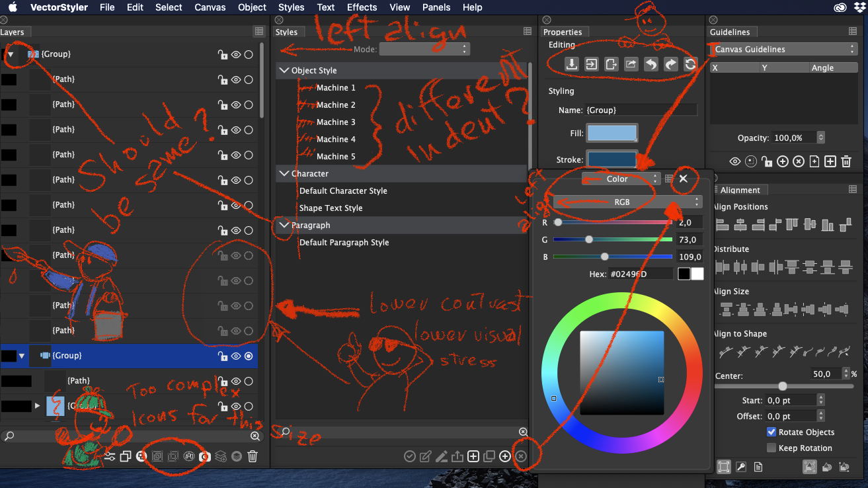Screen dimensions: 868x488
Task: Open the Effects menu
Action: [362, 7]
